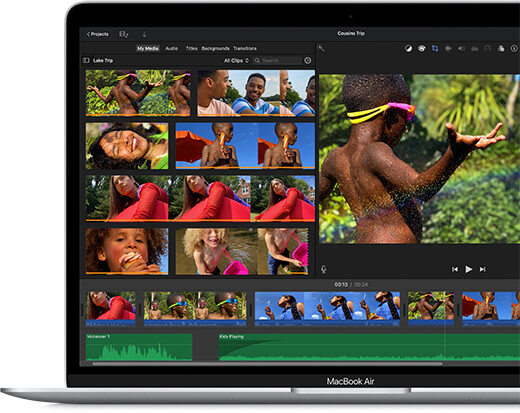Open the All Clips filter dropdown
The width and height of the screenshot is (520, 413).
pos(236,60)
